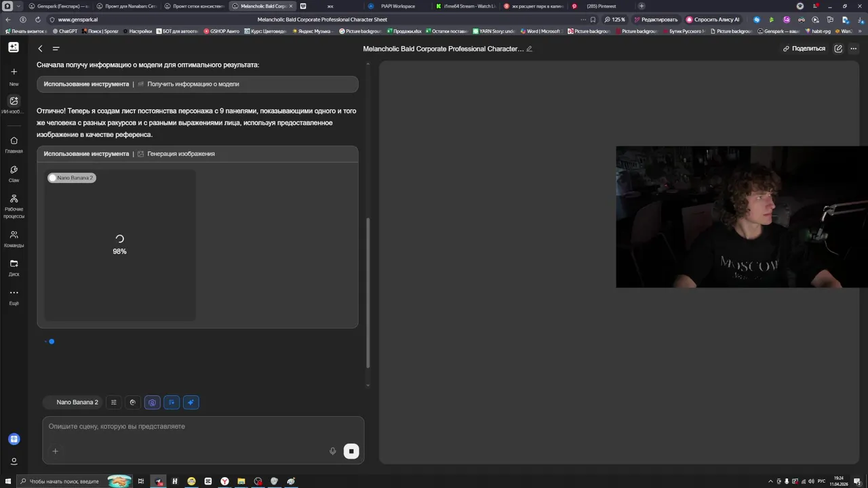Screen dimensions: 868x488
Task: Open the three-dot more menu at top right
Action: click(x=854, y=49)
